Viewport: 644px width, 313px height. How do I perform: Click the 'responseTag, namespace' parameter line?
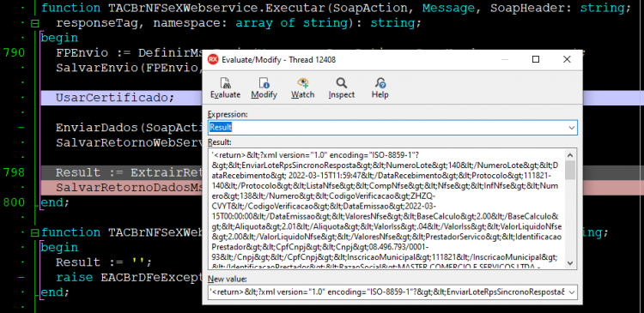click(239, 23)
